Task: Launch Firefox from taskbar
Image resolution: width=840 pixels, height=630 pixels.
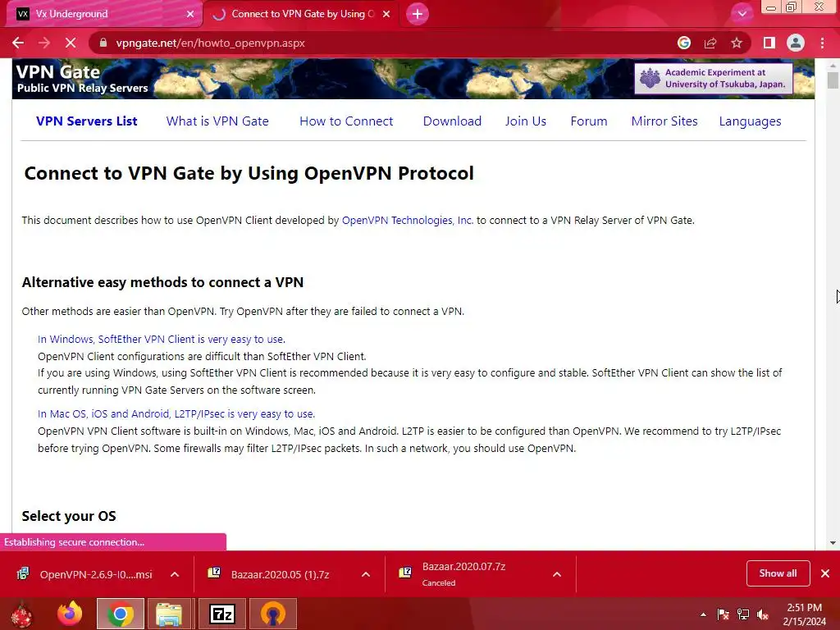Action: click(71, 614)
